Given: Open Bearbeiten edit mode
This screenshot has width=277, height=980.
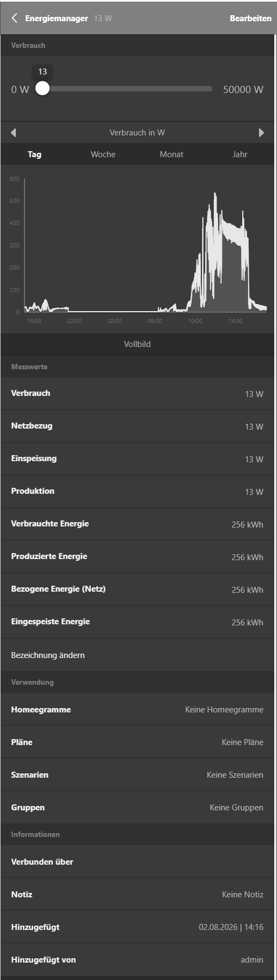Looking at the screenshot, I should coord(250,18).
